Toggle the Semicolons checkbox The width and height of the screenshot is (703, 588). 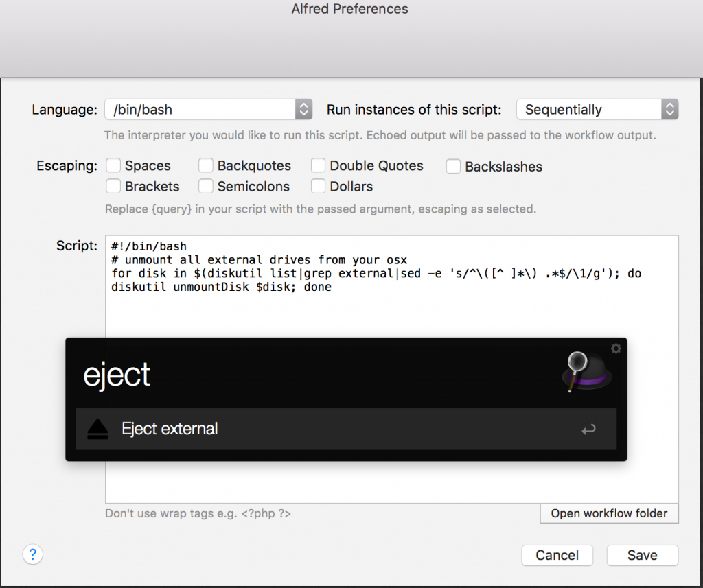pyautogui.click(x=206, y=186)
